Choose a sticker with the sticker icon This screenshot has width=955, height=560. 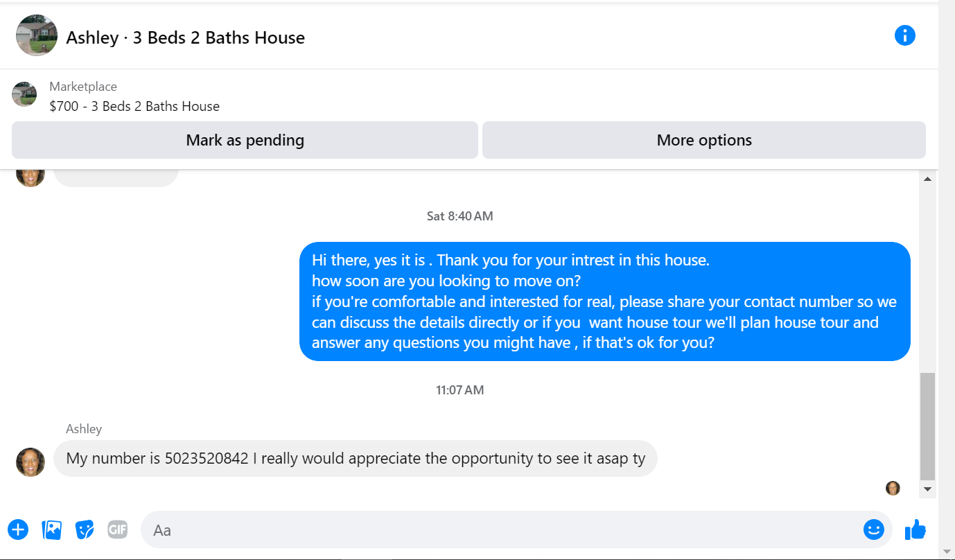(x=85, y=530)
